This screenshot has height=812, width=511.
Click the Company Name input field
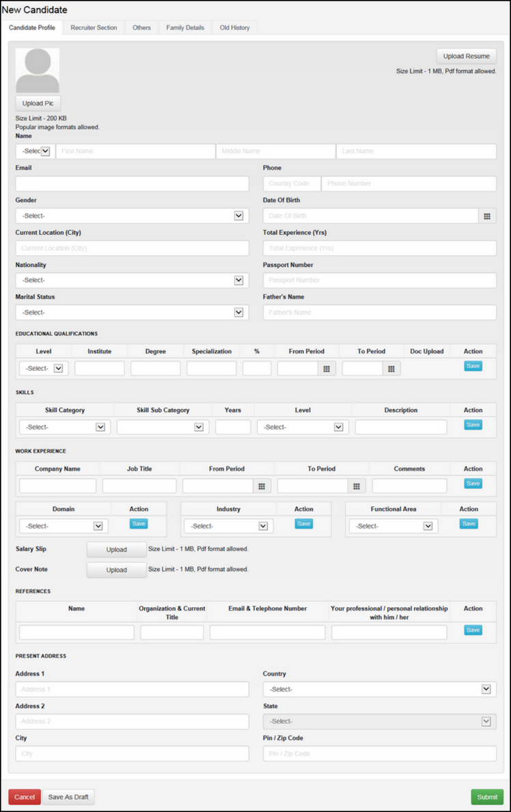click(57, 486)
